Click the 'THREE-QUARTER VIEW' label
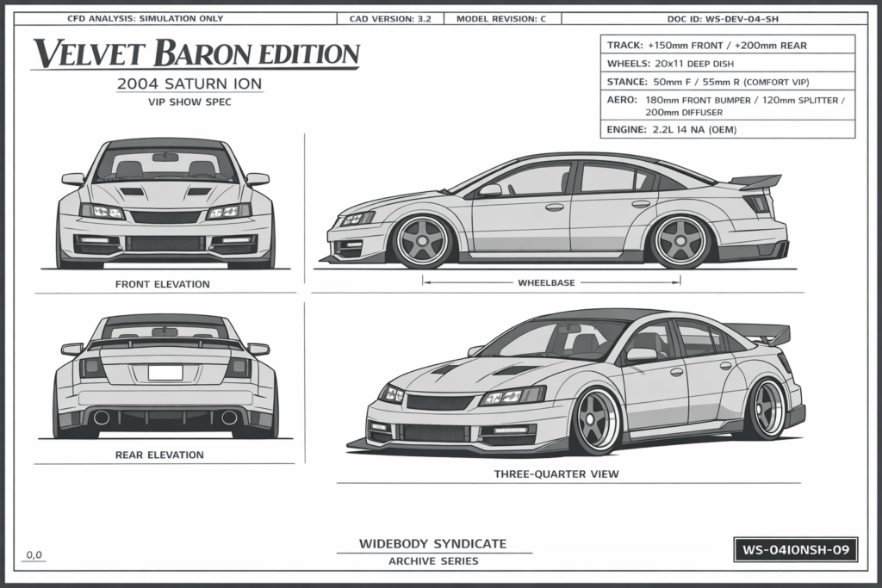882x588 pixels. click(x=556, y=473)
